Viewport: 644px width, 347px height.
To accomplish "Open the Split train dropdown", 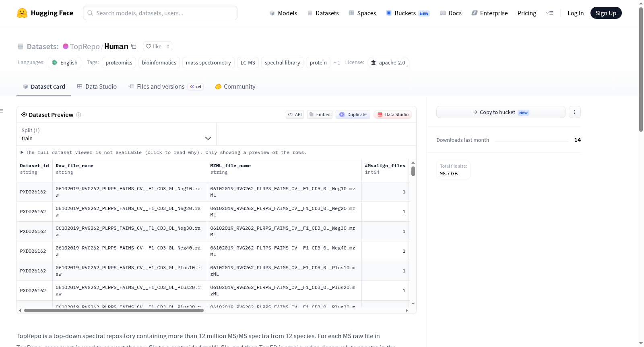I will pyautogui.click(x=116, y=134).
